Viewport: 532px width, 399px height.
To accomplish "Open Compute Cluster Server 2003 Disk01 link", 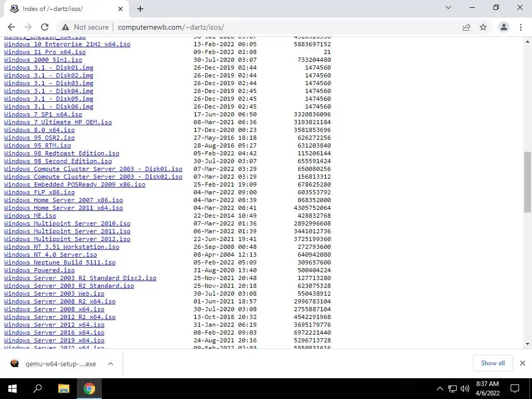I will (94, 169).
